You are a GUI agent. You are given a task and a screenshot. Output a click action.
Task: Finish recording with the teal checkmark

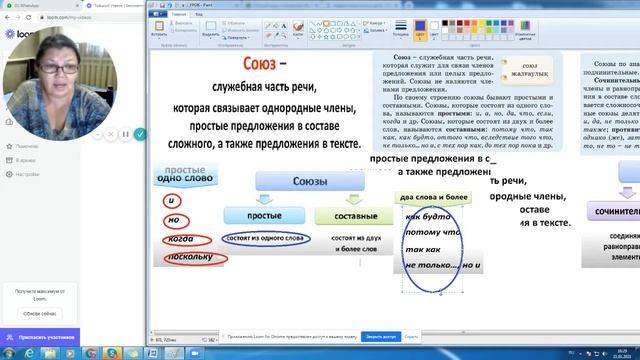click(140, 134)
